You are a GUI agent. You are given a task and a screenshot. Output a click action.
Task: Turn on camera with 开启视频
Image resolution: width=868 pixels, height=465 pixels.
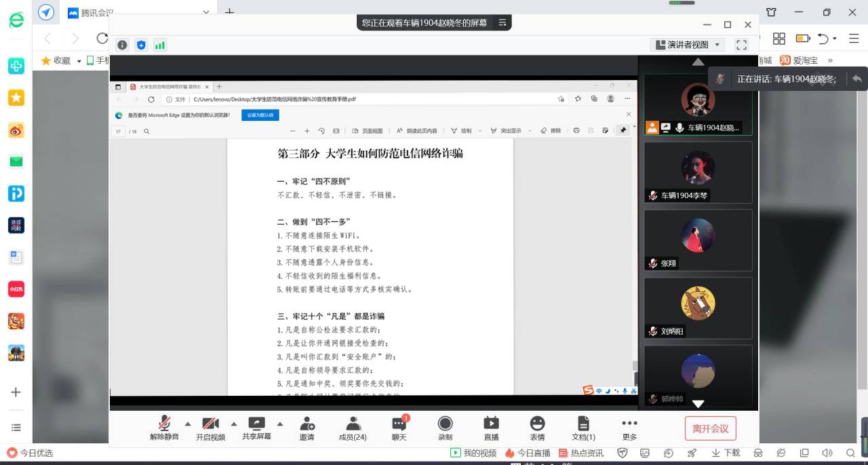point(210,428)
